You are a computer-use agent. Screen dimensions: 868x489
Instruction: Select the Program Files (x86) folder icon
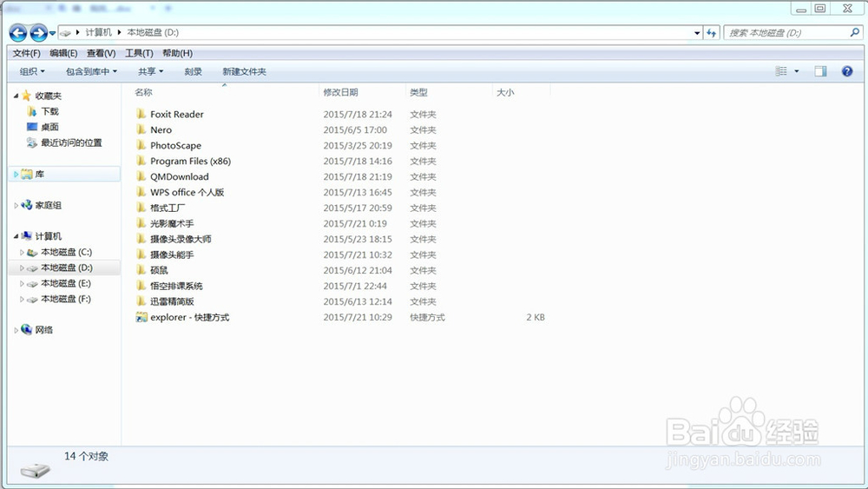coord(141,161)
